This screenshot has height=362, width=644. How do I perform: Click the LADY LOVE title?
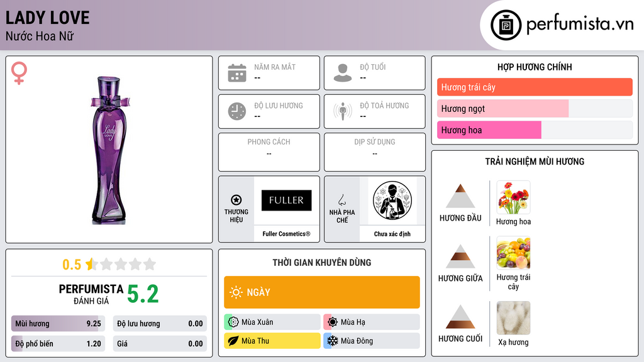[47, 18]
